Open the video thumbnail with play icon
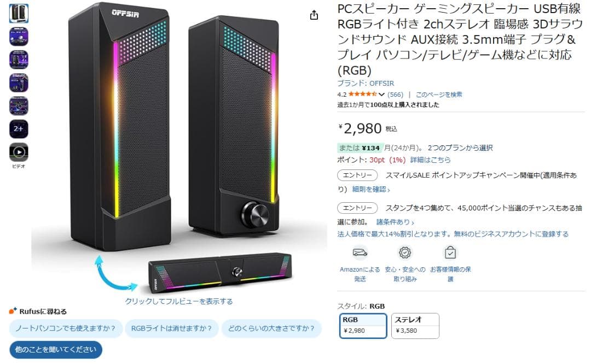 [19, 152]
